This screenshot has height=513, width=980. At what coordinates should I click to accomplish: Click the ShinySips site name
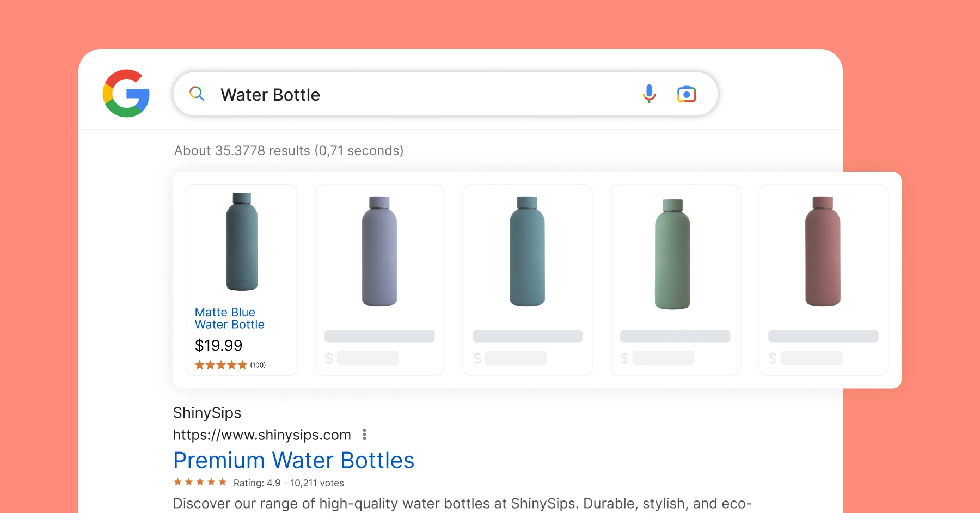tap(207, 413)
